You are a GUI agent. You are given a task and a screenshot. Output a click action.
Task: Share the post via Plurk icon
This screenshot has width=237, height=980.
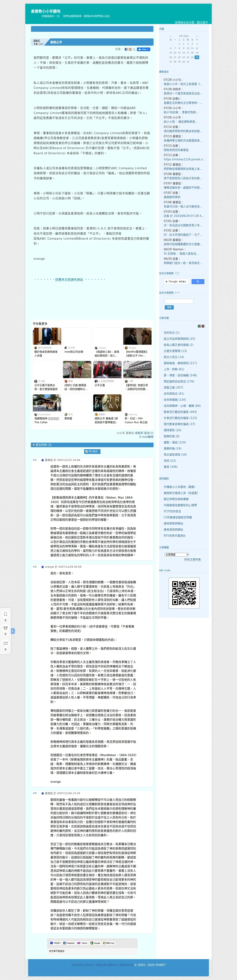pos(130,50)
